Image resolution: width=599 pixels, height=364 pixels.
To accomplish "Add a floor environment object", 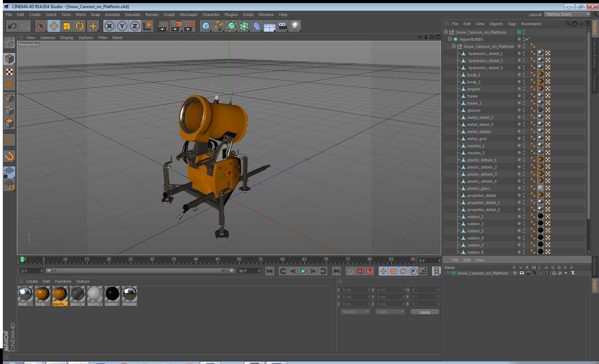I will 270,26.
